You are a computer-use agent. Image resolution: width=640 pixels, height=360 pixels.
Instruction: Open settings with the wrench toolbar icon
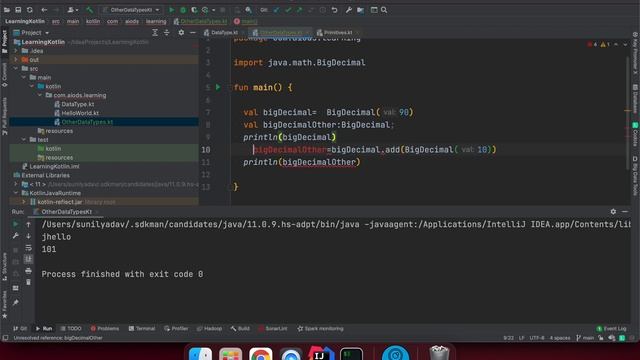tap(349, 10)
